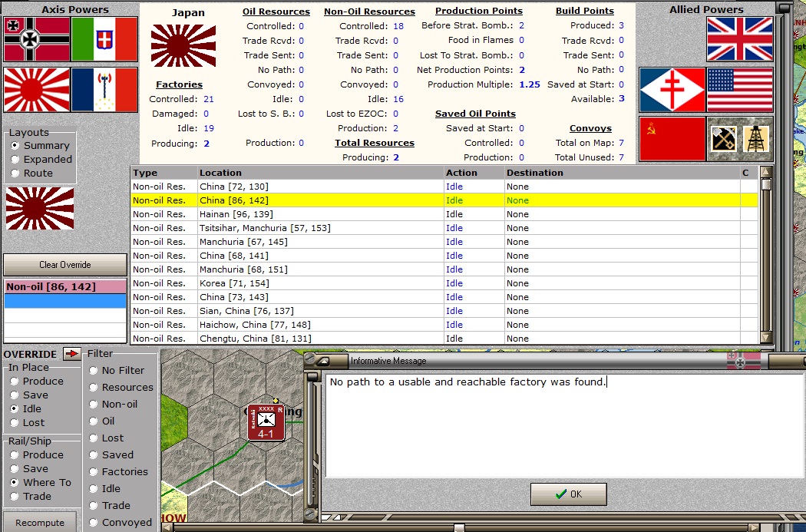Image resolution: width=806 pixels, height=532 pixels.
Task: Sort by the Type column header
Action: coord(164,173)
